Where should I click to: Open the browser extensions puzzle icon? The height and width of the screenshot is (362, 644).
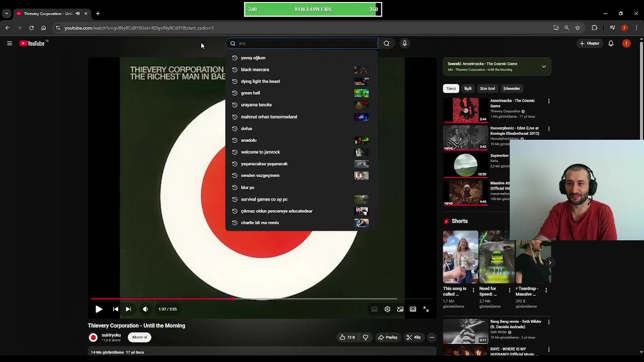tap(594, 28)
